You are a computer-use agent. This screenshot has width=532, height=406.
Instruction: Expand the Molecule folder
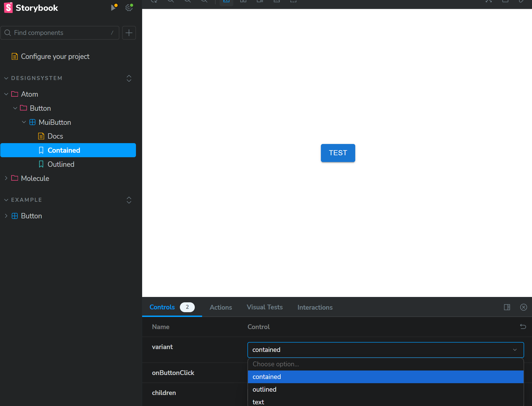coord(35,178)
